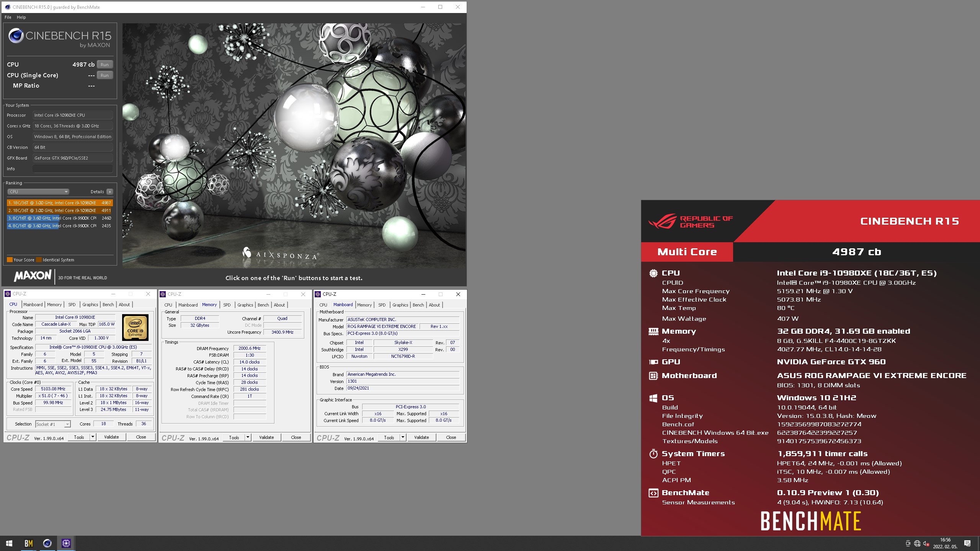
Task: Switch to CPU-Z taskbar icon
Action: click(x=66, y=543)
